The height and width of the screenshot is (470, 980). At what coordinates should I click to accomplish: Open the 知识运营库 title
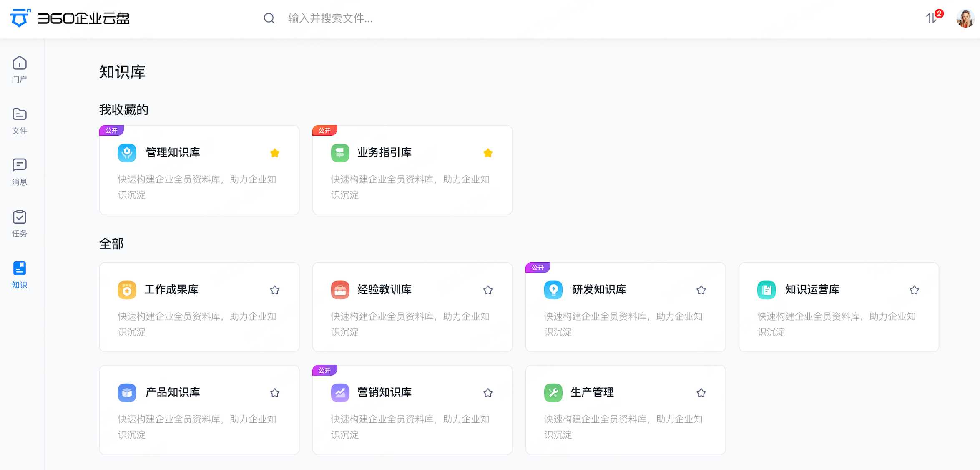click(812, 290)
